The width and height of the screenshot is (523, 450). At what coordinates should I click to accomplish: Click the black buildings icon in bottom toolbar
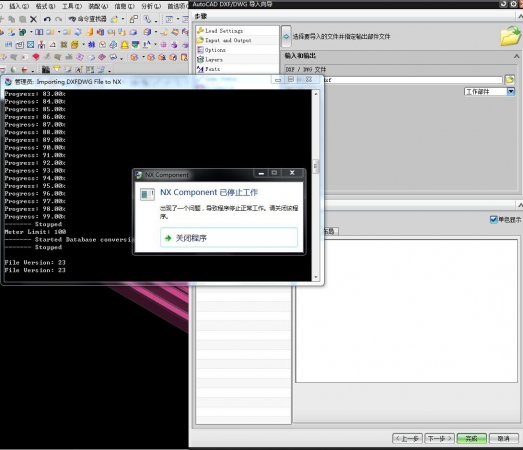pos(46,69)
